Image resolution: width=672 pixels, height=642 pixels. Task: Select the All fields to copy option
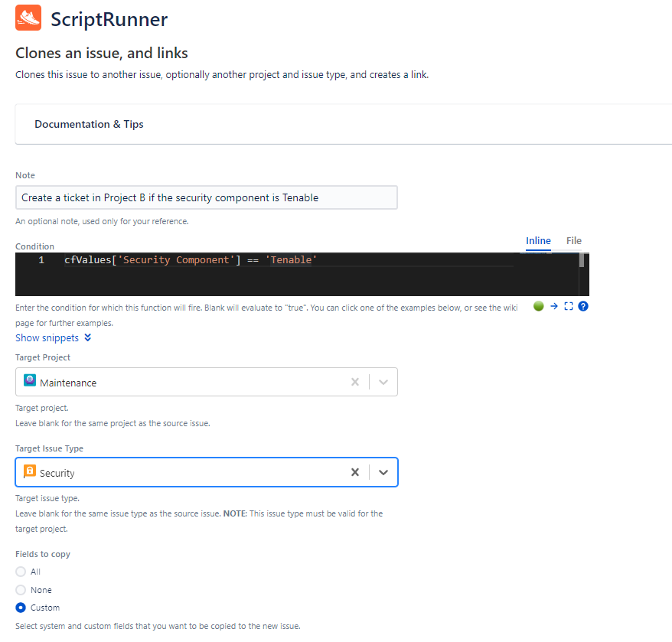tap(21, 572)
